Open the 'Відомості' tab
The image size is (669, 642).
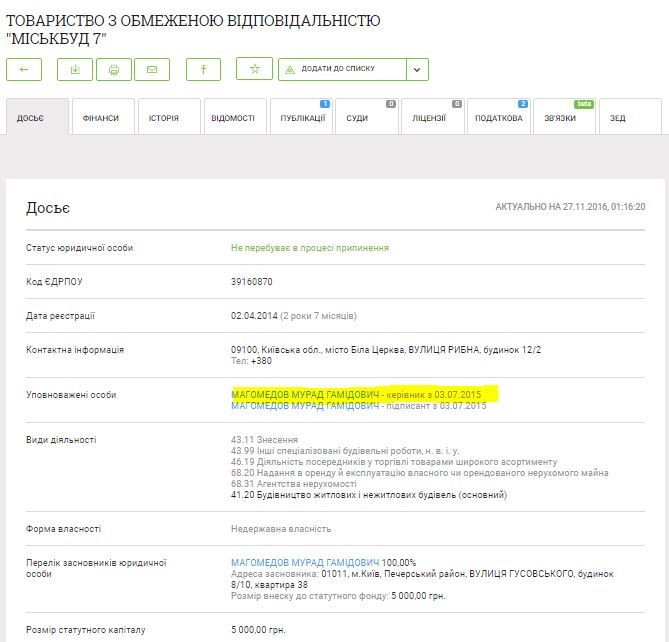234,118
